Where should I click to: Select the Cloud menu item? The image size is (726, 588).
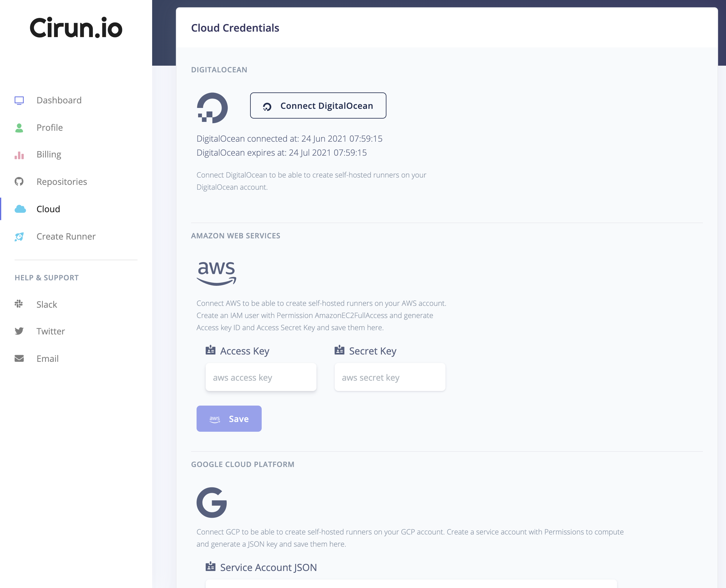(48, 209)
